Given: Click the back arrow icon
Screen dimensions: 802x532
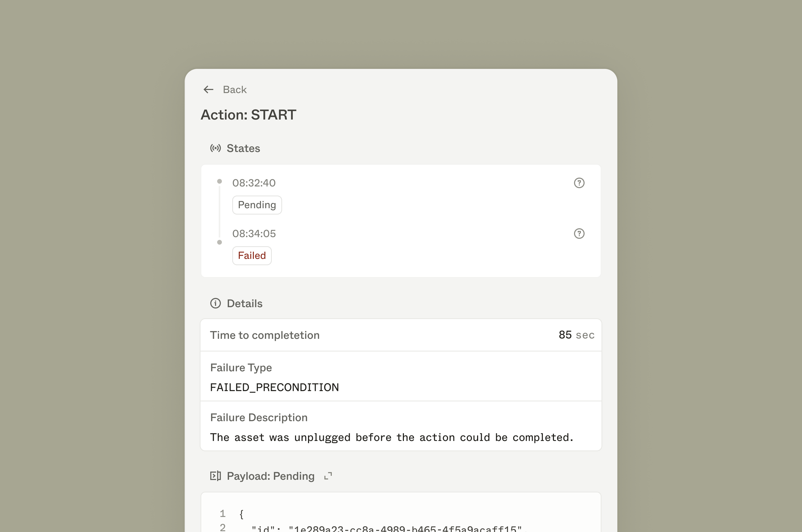Looking at the screenshot, I should 208,89.
